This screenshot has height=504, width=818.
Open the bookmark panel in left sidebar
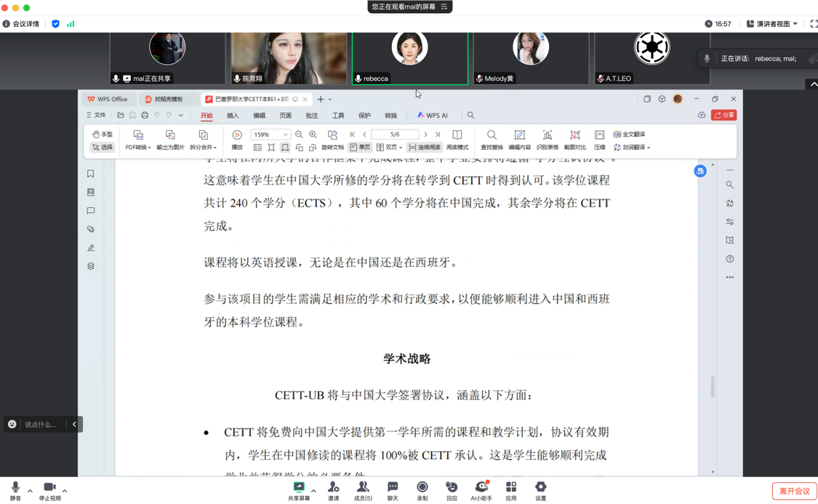[91, 174]
